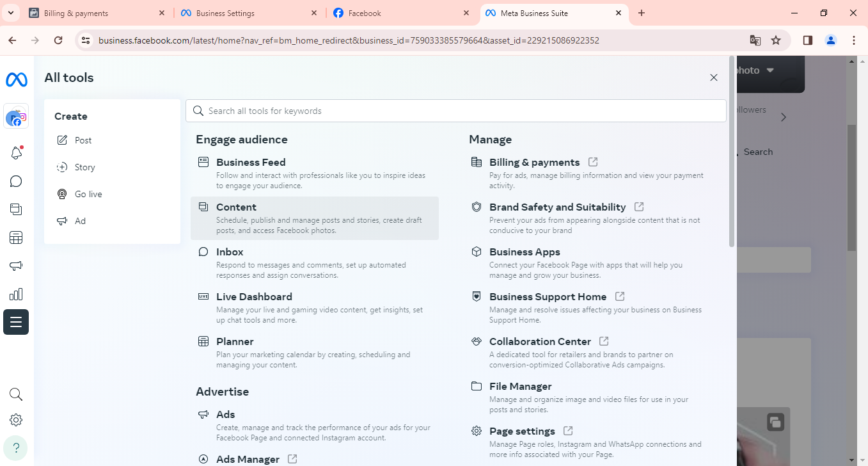Open Live Dashboard tool
This screenshot has height=466, width=868.
[x=315, y=308]
